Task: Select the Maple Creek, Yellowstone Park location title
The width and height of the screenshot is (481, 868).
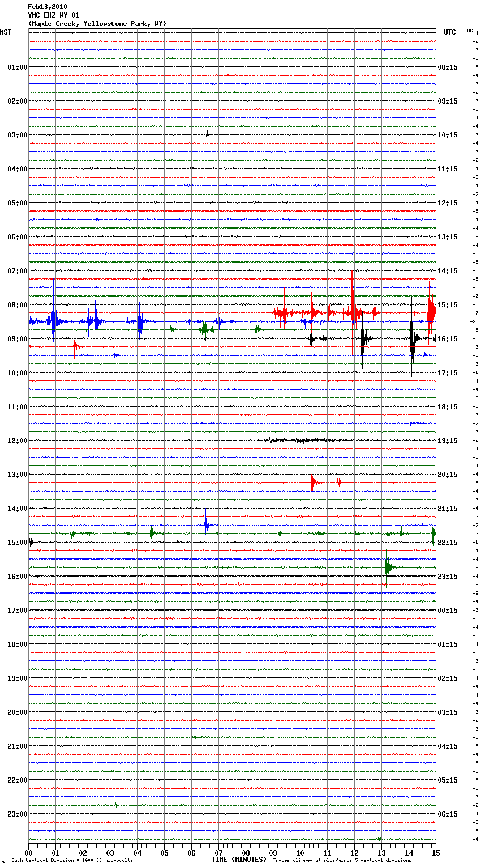Action: [x=97, y=24]
